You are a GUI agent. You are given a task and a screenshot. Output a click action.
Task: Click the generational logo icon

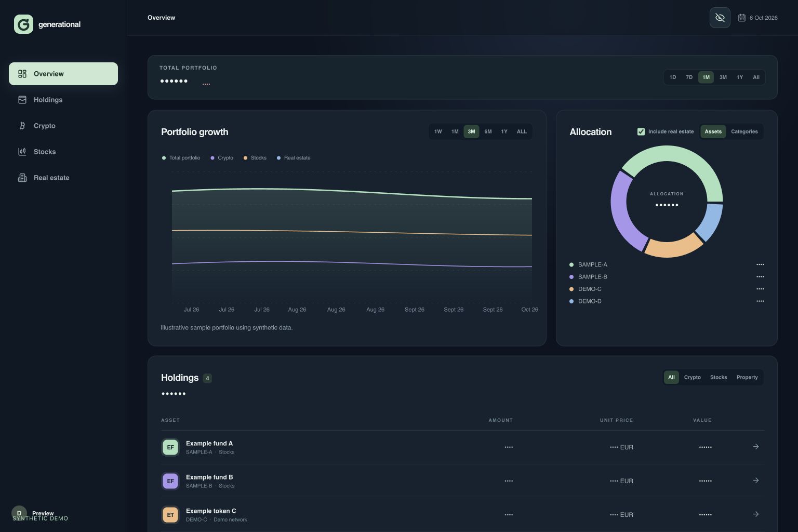click(23, 24)
